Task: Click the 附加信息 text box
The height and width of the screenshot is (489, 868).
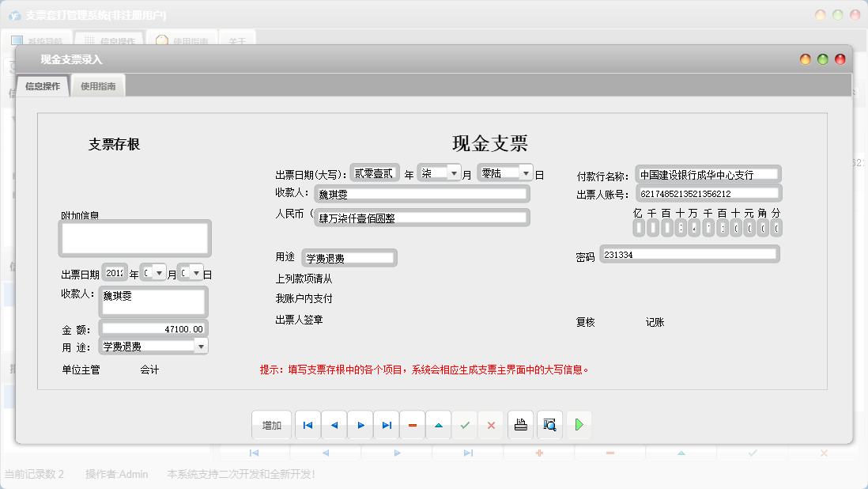Action: pos(134,237)
